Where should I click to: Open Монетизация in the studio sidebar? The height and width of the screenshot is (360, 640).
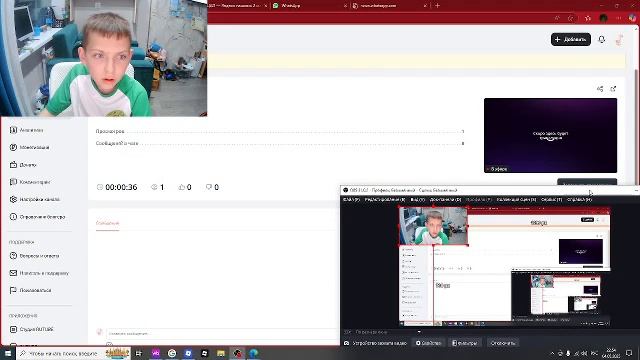(29, 147)
